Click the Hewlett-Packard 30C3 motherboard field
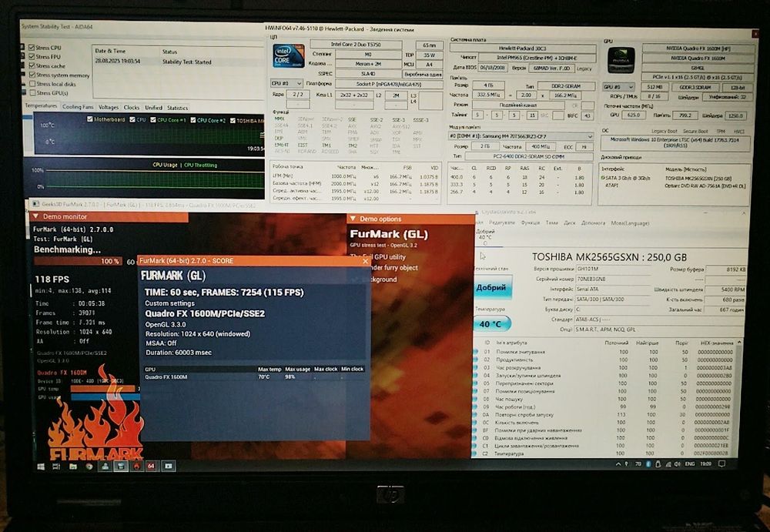 click(x=523, y=49)
